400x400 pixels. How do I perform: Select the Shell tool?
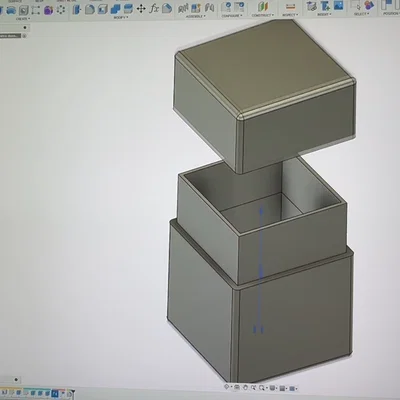tap(102, 9)
